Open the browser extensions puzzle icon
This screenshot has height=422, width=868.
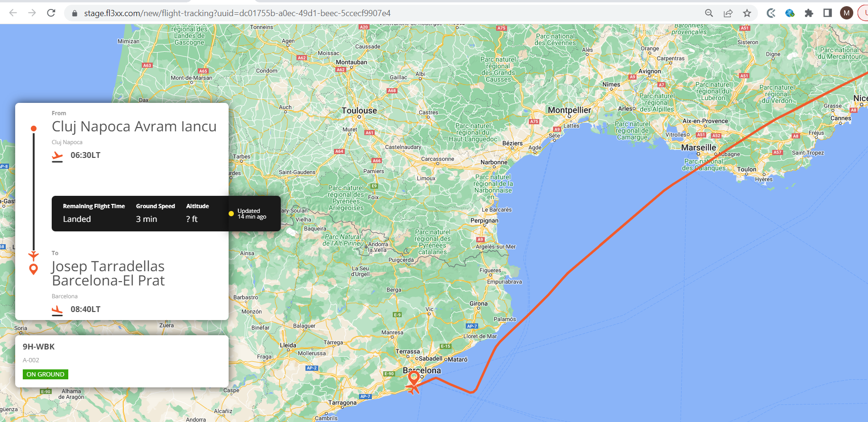[809, 13]
